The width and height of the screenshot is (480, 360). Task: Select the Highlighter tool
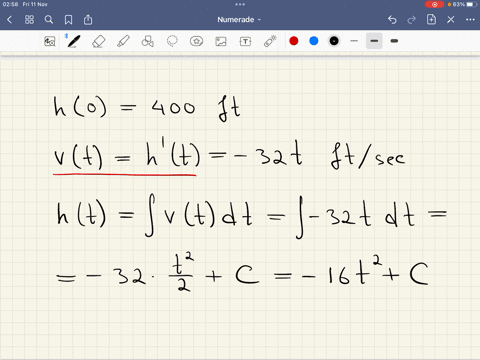(x=123, y=41)
